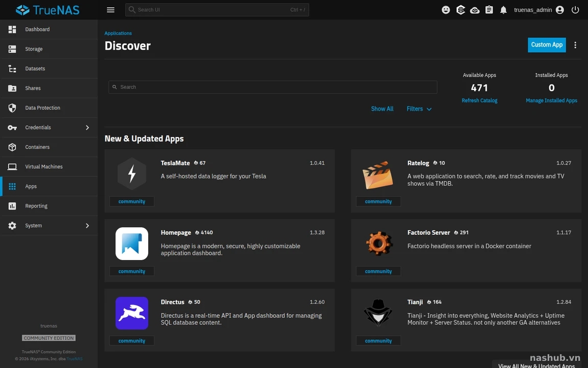This screenshot has height=368, width=588.
Task: Click the Tianji hat icon
Action: [x=378, y=312]
